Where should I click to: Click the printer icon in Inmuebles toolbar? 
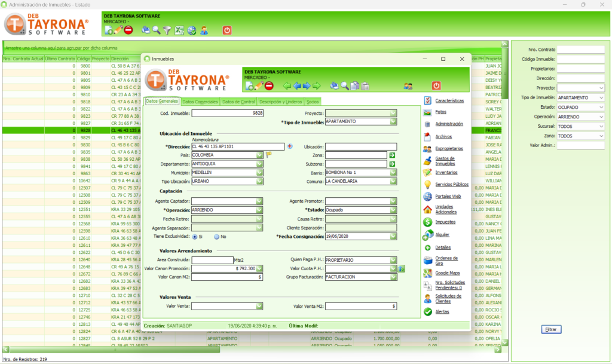[x=334, y=85]
